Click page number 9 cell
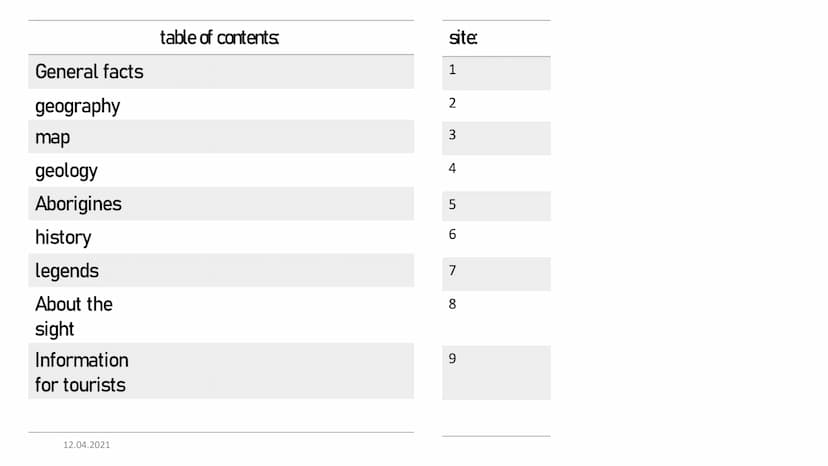The width and height of the screenshot is (828, 466). (496, 373)
